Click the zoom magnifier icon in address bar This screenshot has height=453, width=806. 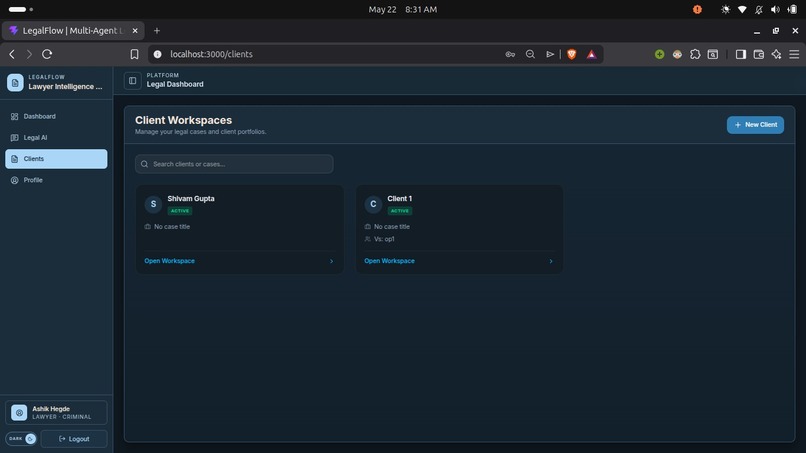coord(530,54)
